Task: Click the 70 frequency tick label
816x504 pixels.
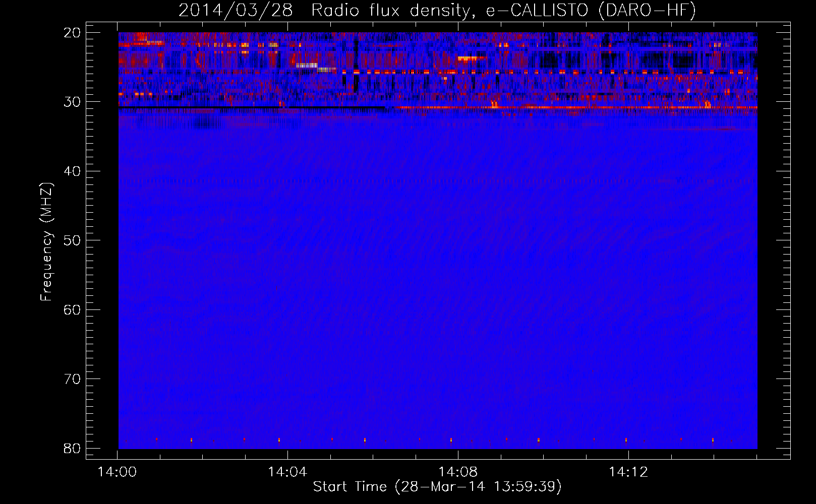Action: 72,379
